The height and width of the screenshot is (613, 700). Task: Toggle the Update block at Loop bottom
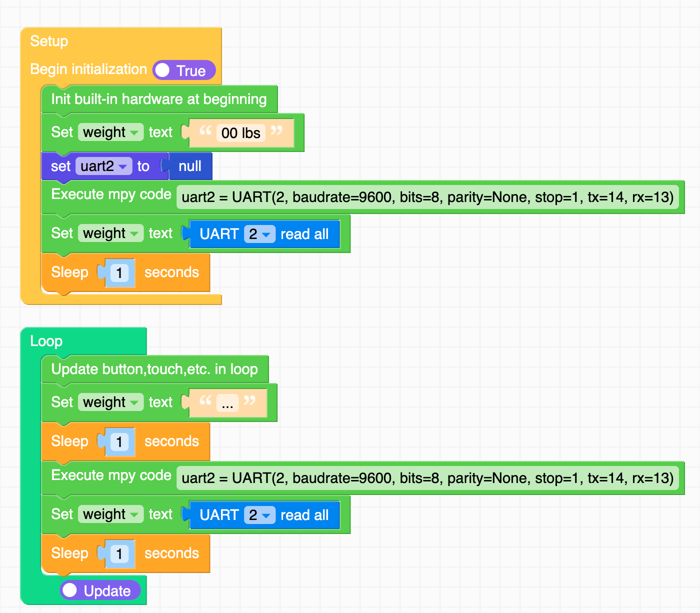(100, 590)
